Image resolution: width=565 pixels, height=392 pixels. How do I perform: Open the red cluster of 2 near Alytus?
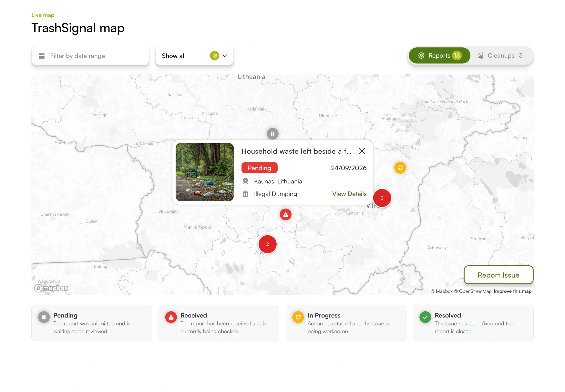[267, 244]
